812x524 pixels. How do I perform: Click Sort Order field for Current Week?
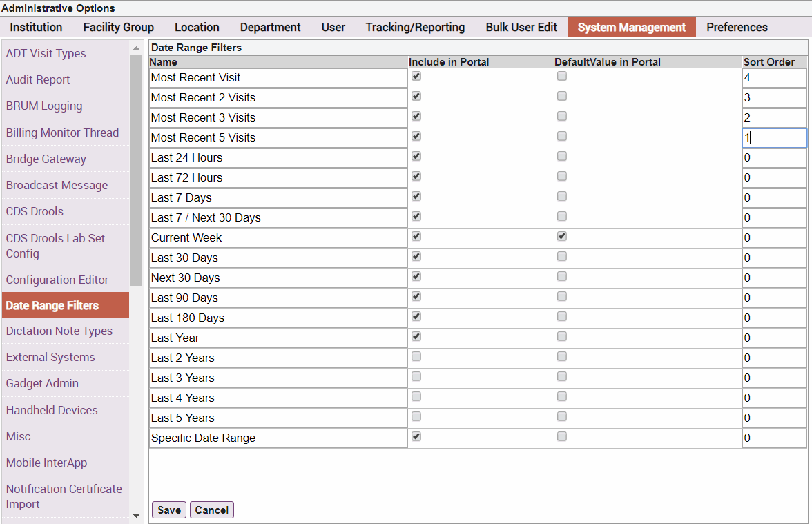(x=775, y=238)
